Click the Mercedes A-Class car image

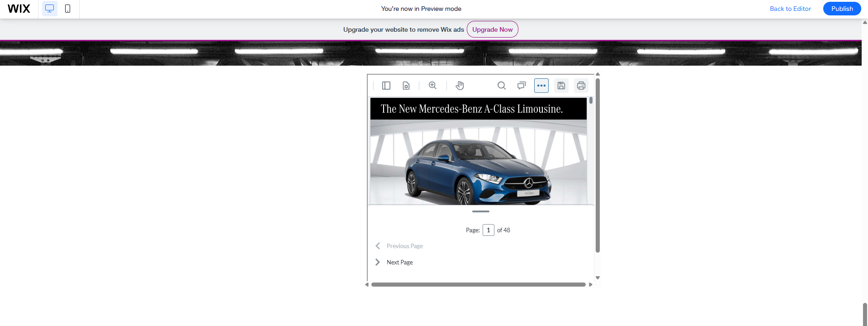479,162
